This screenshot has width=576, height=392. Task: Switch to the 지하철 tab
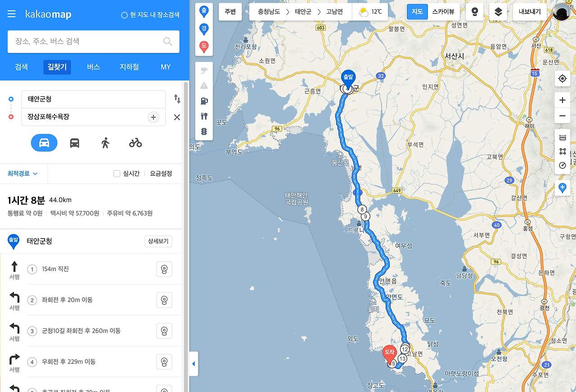[129, 67]
